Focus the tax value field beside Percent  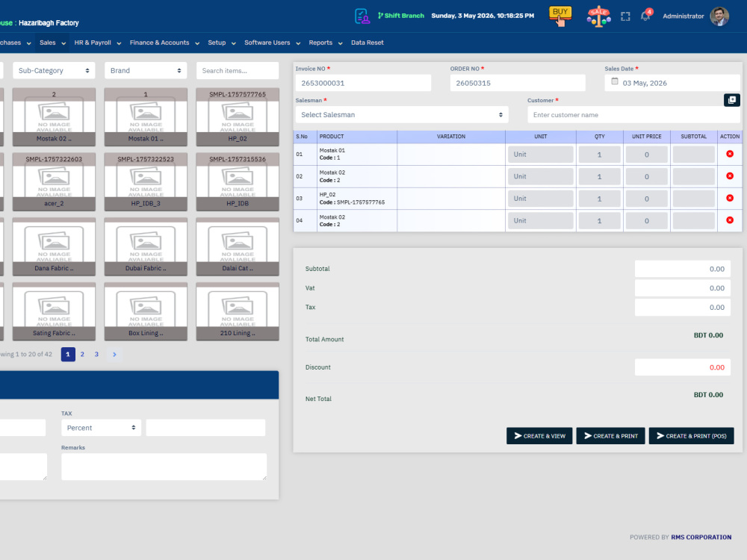tap(205, 428)
